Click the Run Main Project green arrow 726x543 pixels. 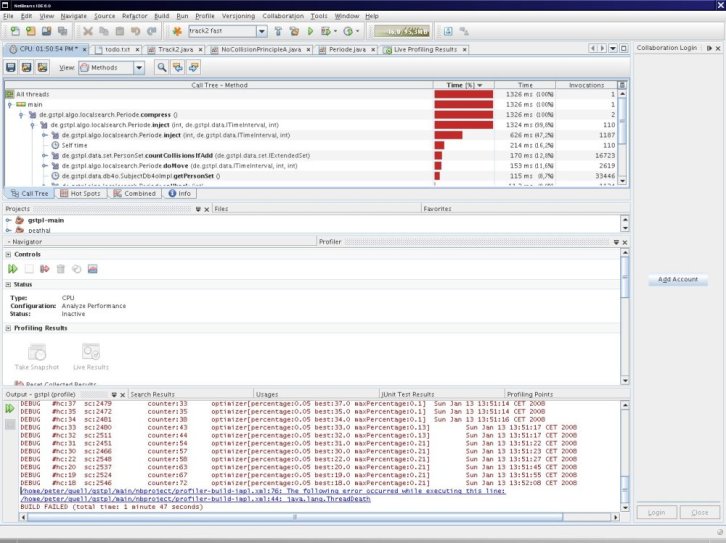click(311, 31)
